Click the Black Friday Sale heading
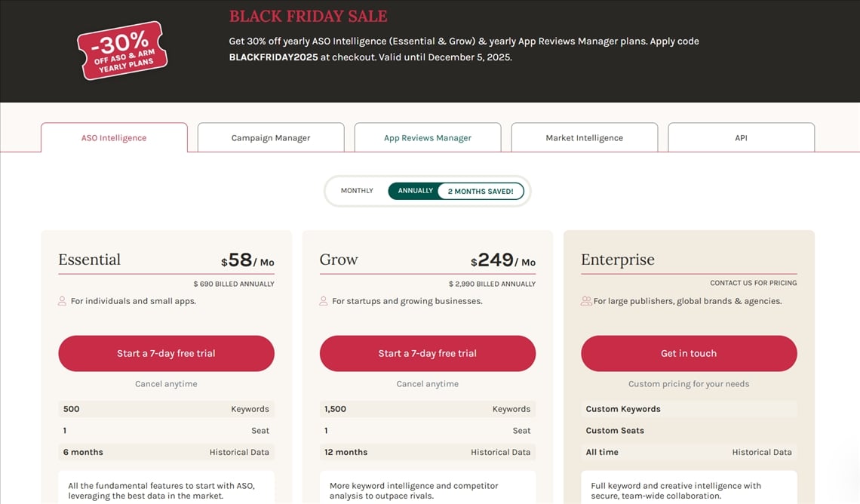Screen dimensions: 860x504 tap(308, 17)
